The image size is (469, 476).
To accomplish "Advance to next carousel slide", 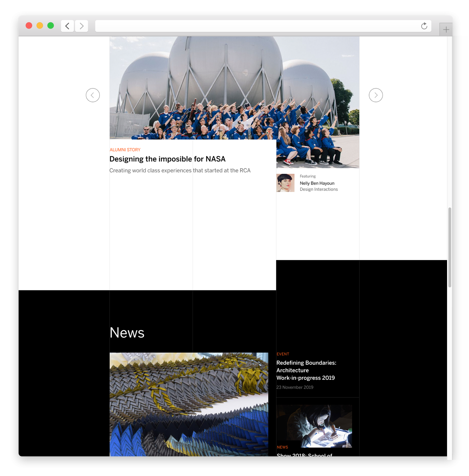I will click(376, 95).
